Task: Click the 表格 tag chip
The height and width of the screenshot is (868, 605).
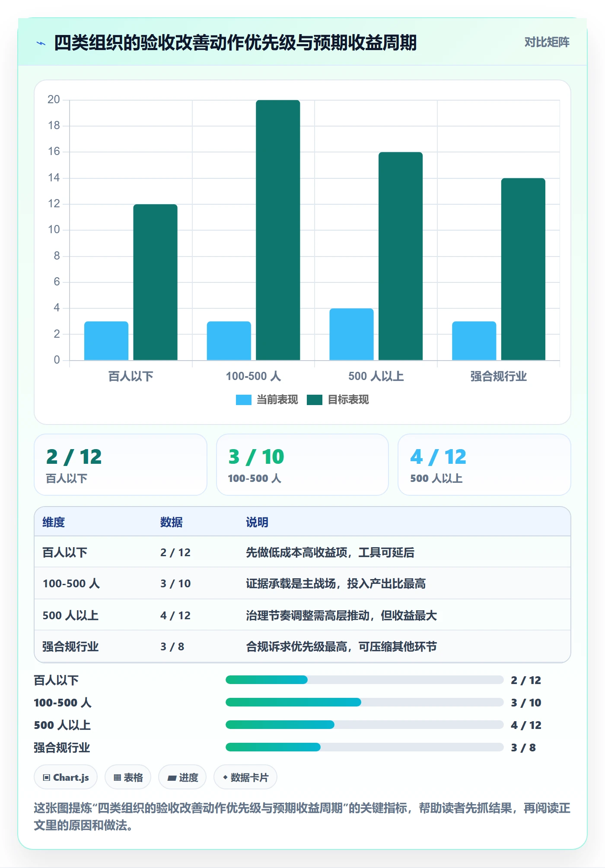Action: pos(128,777)
